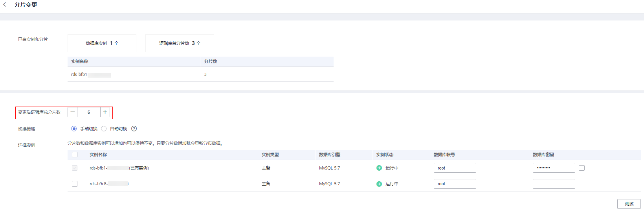Click account field of rds-bfb1 row

[455, 168]
